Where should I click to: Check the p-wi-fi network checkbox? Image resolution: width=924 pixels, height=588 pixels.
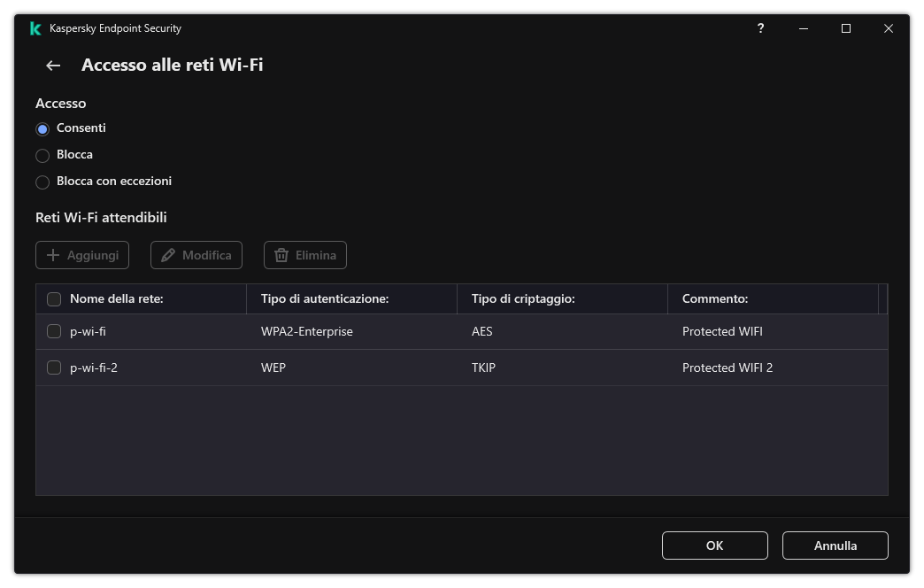tap(54, 332)
